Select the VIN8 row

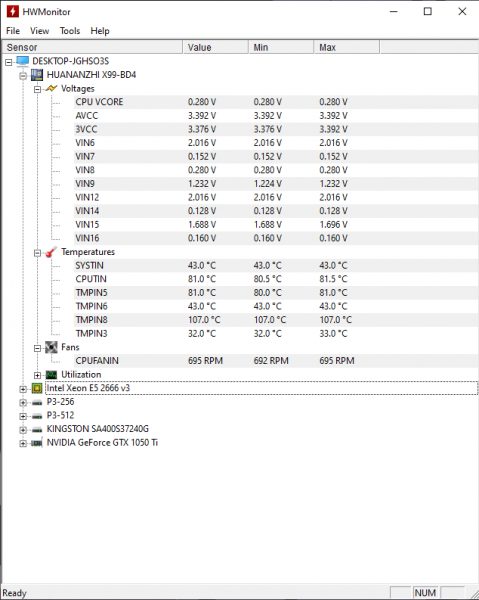[275, 170]
